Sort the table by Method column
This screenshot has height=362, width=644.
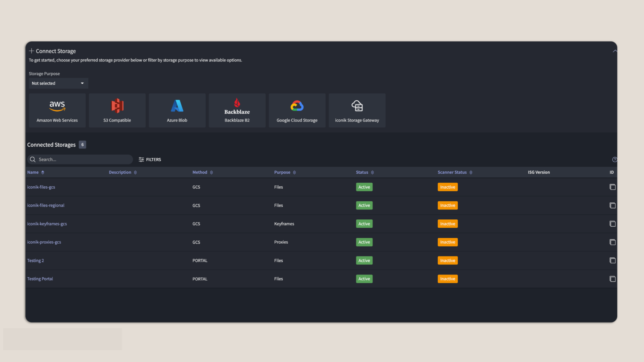click(x=203, y=172)
